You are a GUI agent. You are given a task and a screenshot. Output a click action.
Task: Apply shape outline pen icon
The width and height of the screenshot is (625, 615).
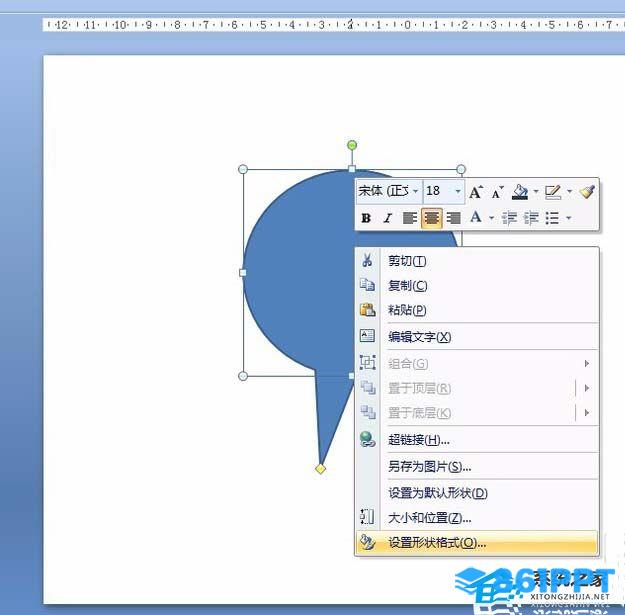click(553, 192)
